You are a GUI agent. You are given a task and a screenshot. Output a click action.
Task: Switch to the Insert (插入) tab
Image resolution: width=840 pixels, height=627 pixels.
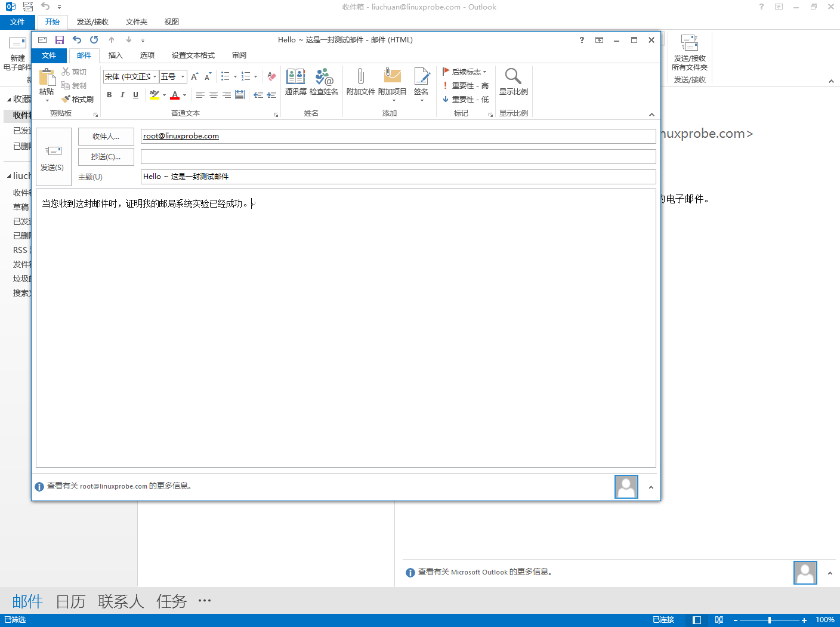[115, 55]
